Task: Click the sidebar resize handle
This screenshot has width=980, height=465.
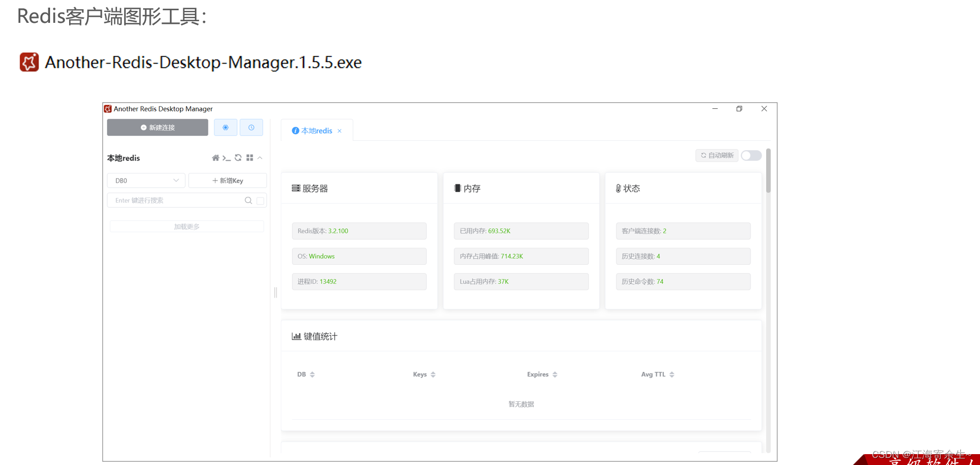Action: tap(275, 293)
